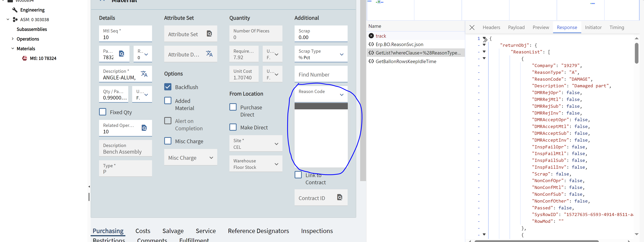Close the network request details panel
The width and height of the screenshot is (644, 242).
pos(472,28)
